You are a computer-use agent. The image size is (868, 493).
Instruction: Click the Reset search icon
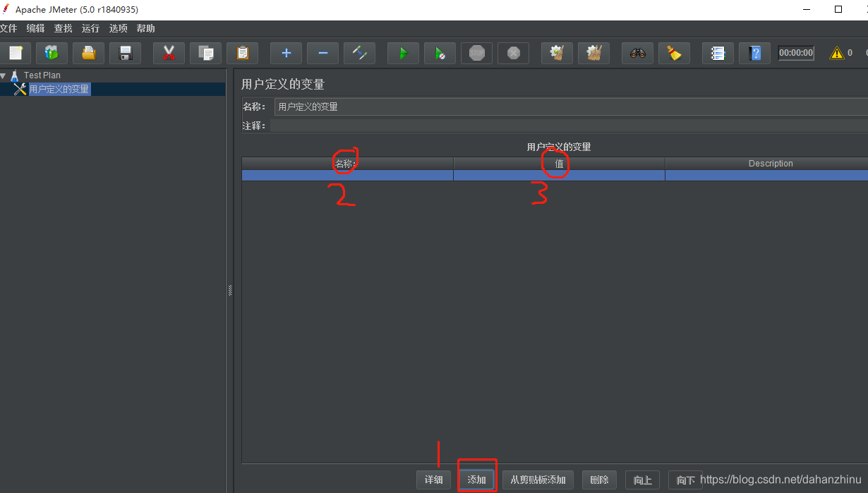tap(675, 53)
